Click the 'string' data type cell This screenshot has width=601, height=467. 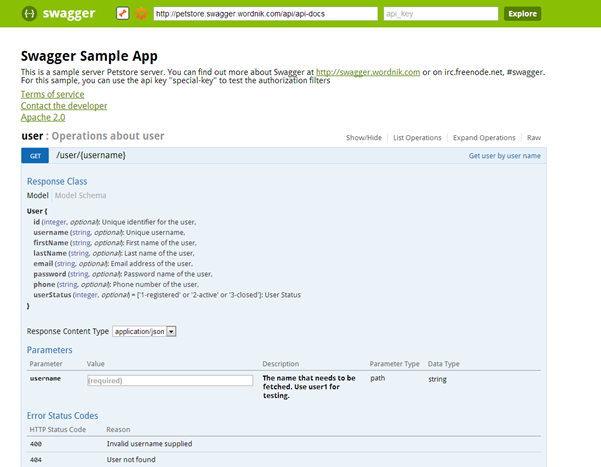point(437,379)
